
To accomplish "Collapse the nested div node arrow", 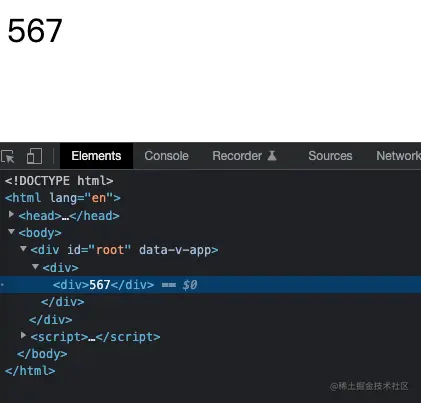I will tap(35, 266).
